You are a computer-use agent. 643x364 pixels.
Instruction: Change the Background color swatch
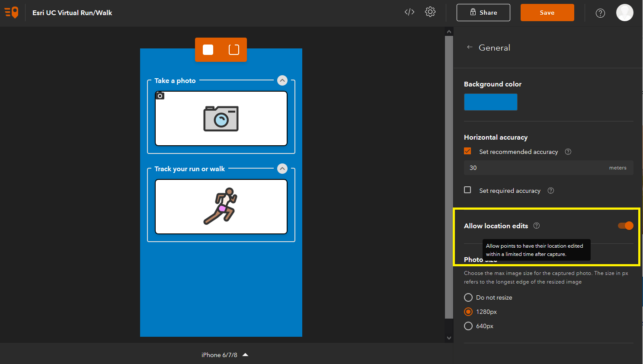click(490, 102)
